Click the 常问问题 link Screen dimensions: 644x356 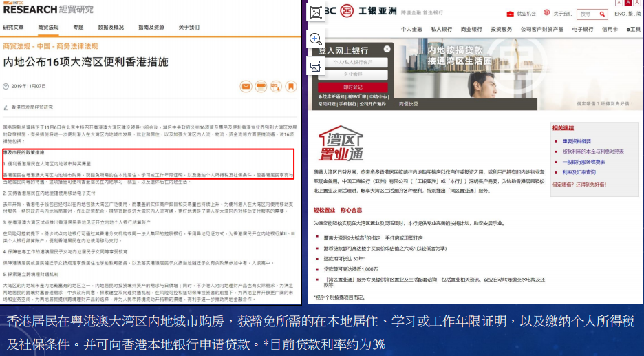point(327,104)
